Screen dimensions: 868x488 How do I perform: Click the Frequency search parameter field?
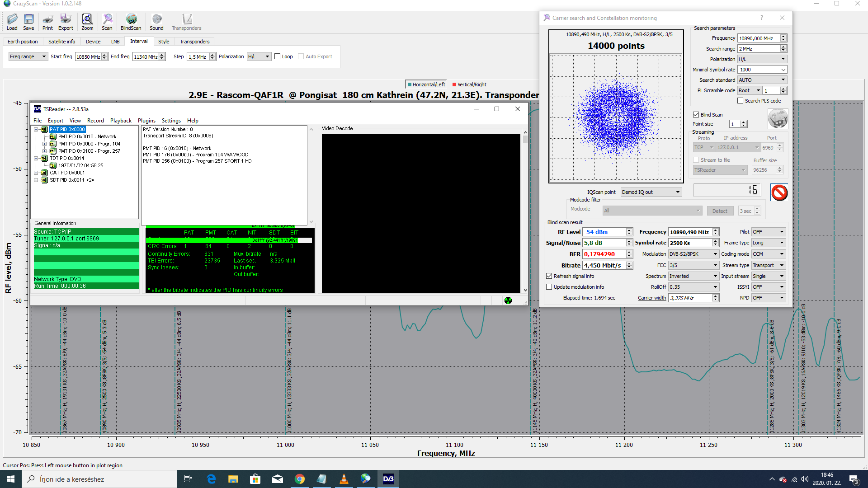[x=759, y=38]
